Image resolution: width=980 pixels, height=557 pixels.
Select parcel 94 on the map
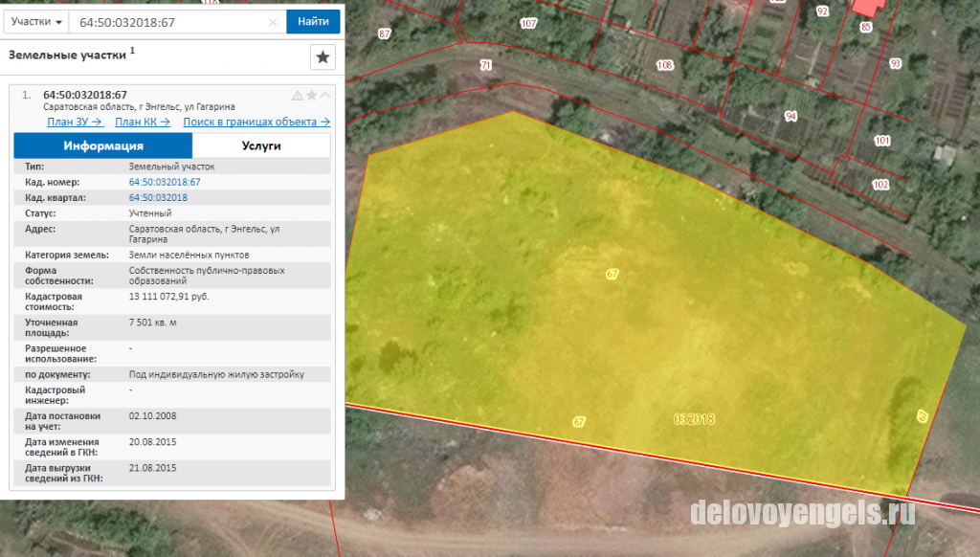pyautogui.click(x=791, y=116)
